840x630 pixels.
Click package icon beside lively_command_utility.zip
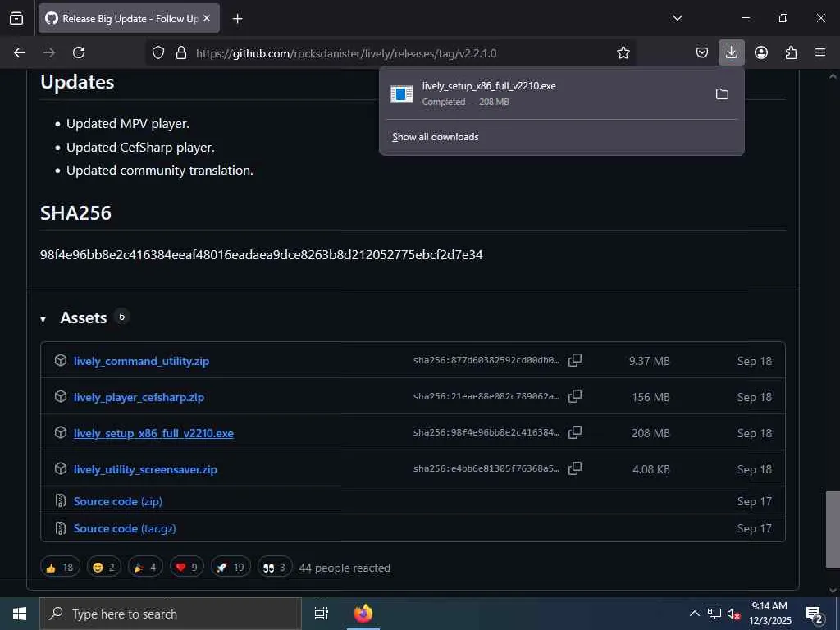tap(61, 360)
